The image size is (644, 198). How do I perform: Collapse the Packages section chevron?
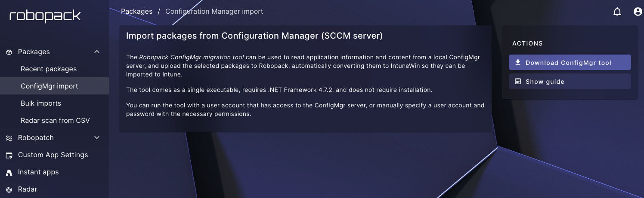(97, 52)
